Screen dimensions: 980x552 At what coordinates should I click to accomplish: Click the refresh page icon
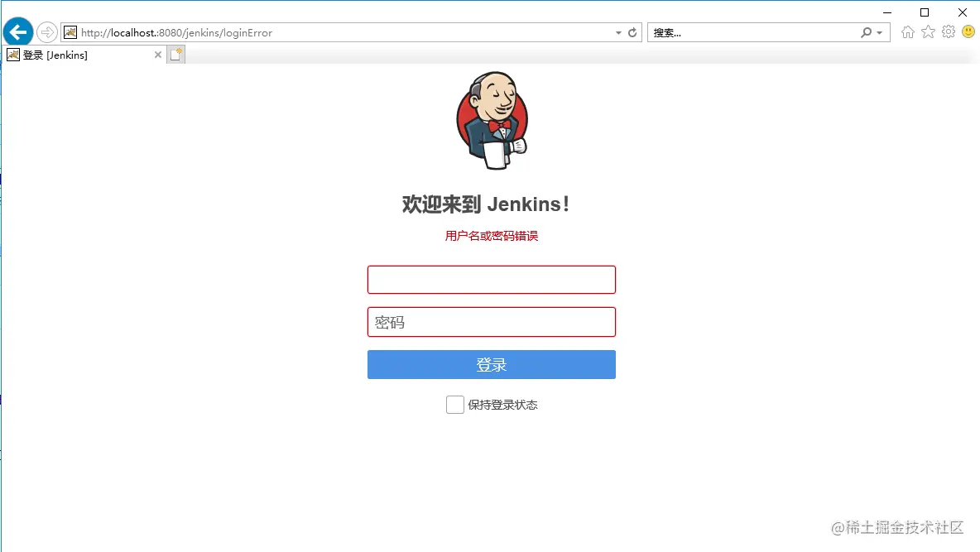point(632,32)
